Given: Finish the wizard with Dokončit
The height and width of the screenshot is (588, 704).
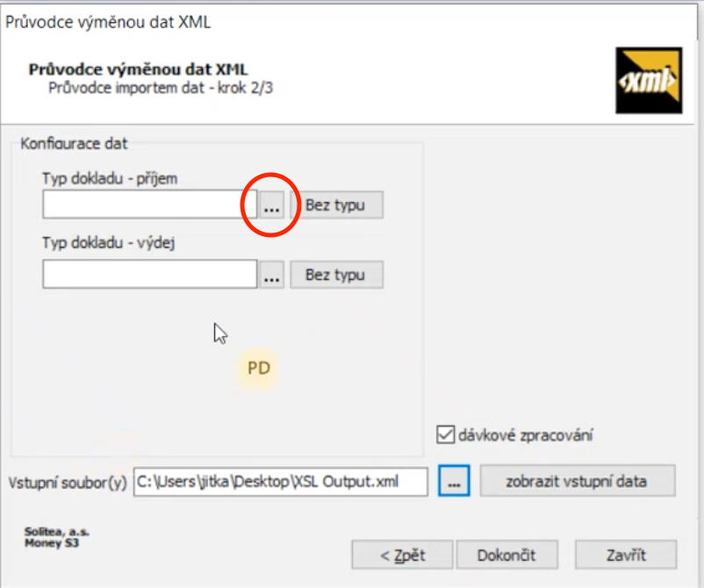Looking at the screenshot, I should coord(506,556).
